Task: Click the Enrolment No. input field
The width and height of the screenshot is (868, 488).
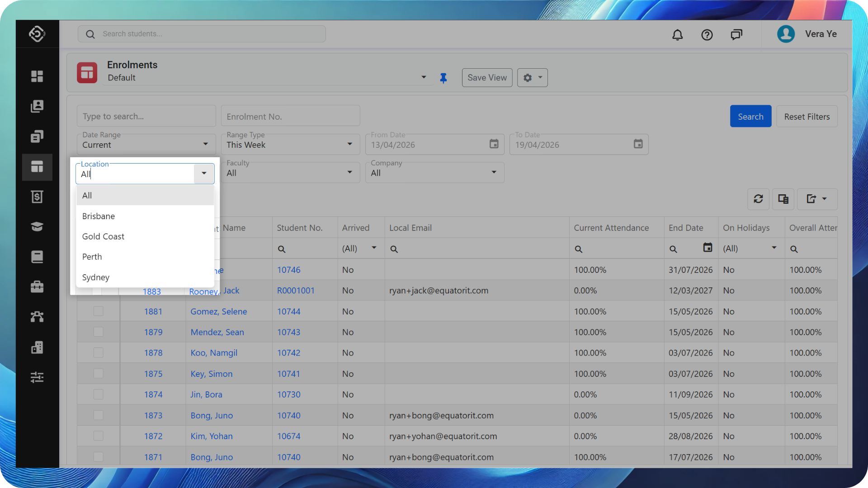Action: coord(290,117)
